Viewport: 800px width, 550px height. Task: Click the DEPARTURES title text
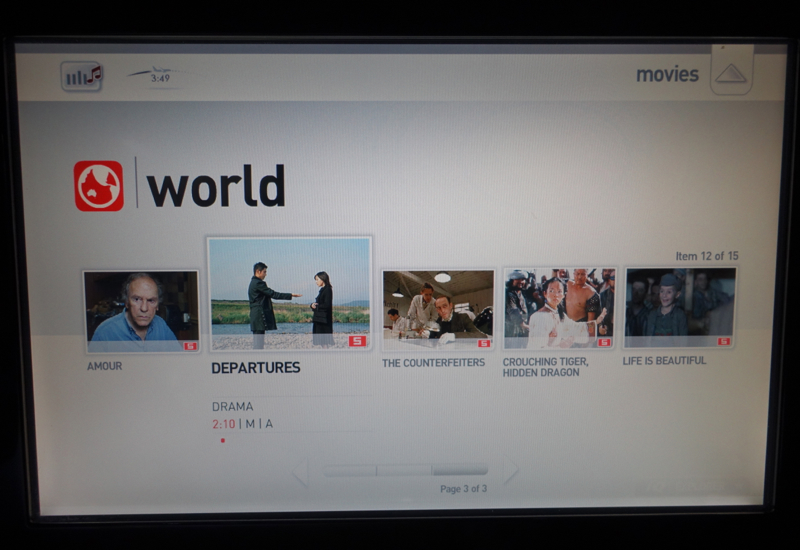(256, 368)
